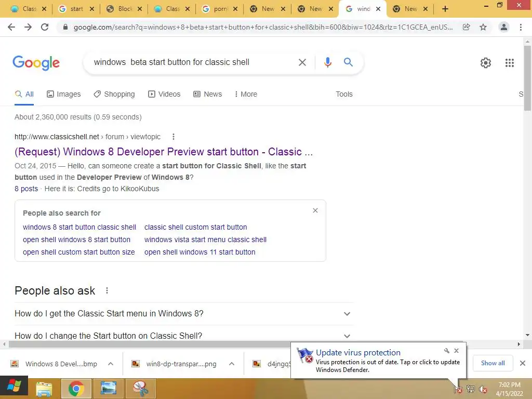
Task: Reload the current Google page
Action: tap(45, 27)
